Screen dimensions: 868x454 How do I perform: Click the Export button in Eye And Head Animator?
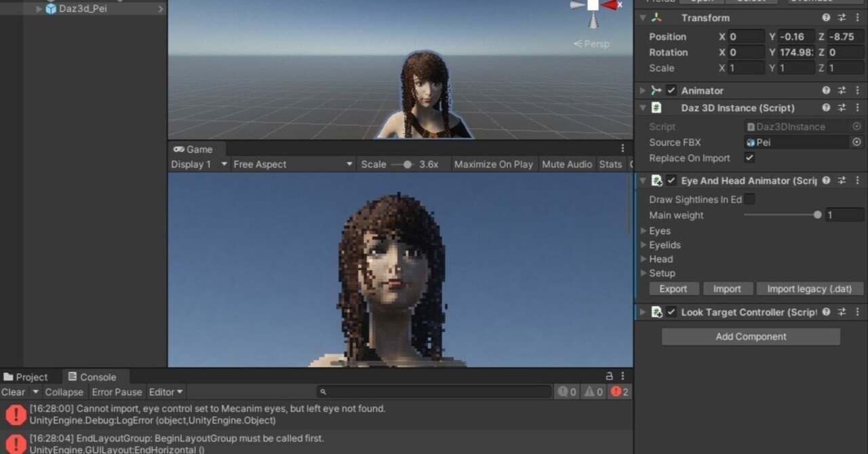tap(673, 288)
